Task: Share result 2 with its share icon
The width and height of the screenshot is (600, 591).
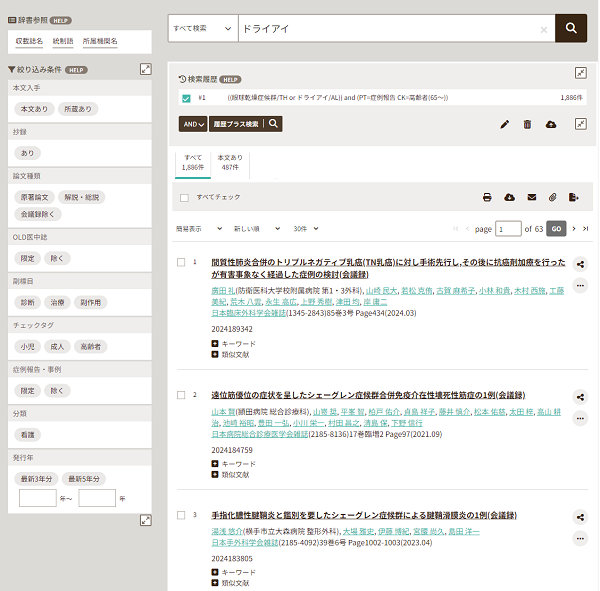Action: (x=580, y=397)
